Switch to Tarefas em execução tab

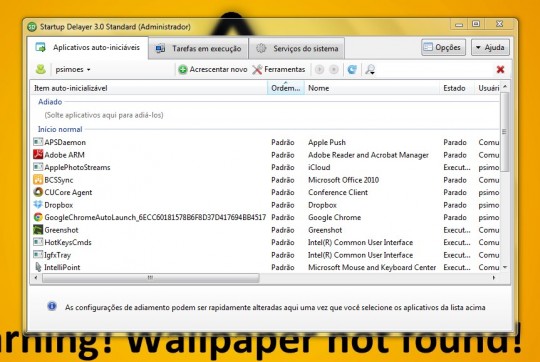198,49
